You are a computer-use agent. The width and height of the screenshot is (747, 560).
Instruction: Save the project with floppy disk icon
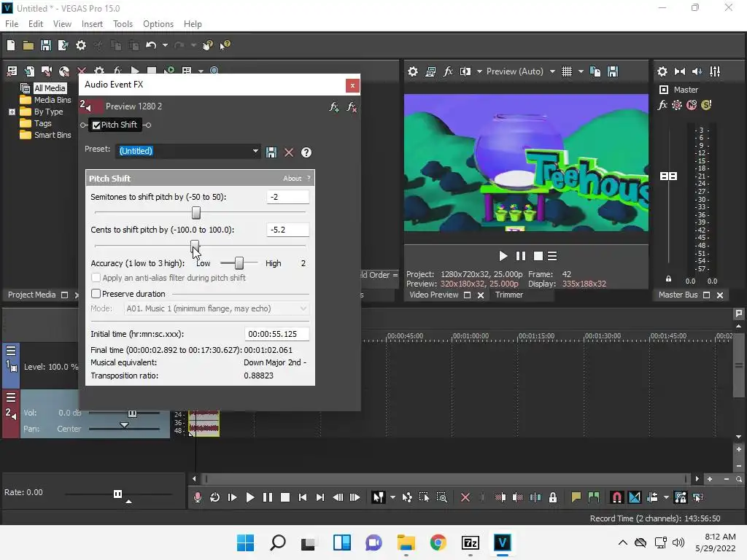46,45
